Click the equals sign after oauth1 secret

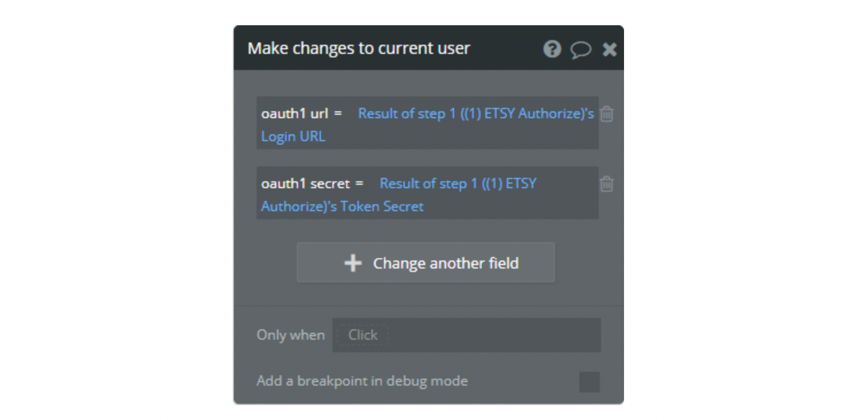(359, 184)
